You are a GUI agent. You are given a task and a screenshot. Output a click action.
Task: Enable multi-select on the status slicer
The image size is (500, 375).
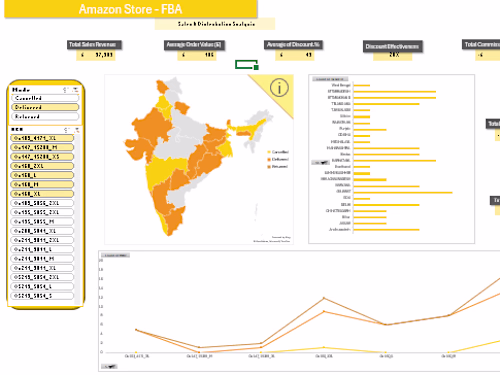click(x=66, y=90)
